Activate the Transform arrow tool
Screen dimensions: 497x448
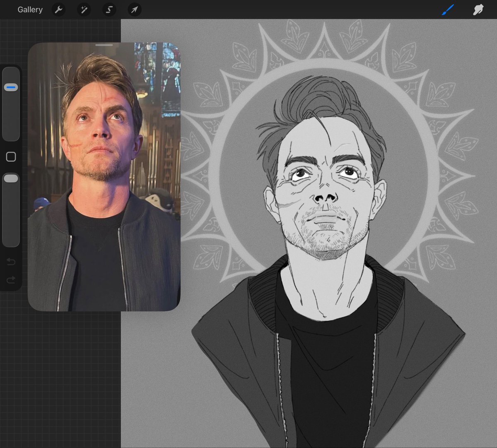tap(135, 10)
